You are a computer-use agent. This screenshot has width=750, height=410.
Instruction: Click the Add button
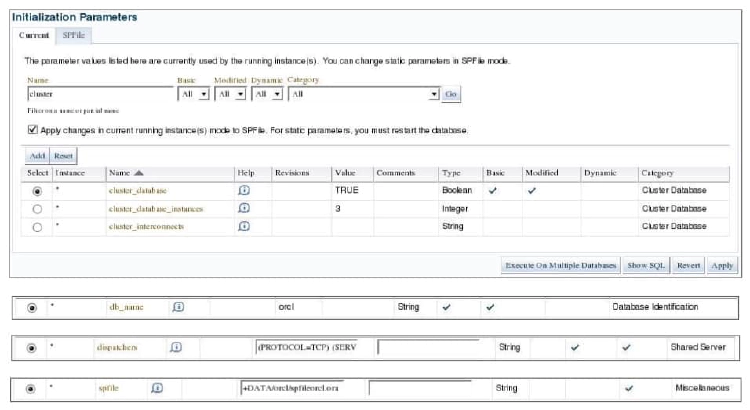37,155
